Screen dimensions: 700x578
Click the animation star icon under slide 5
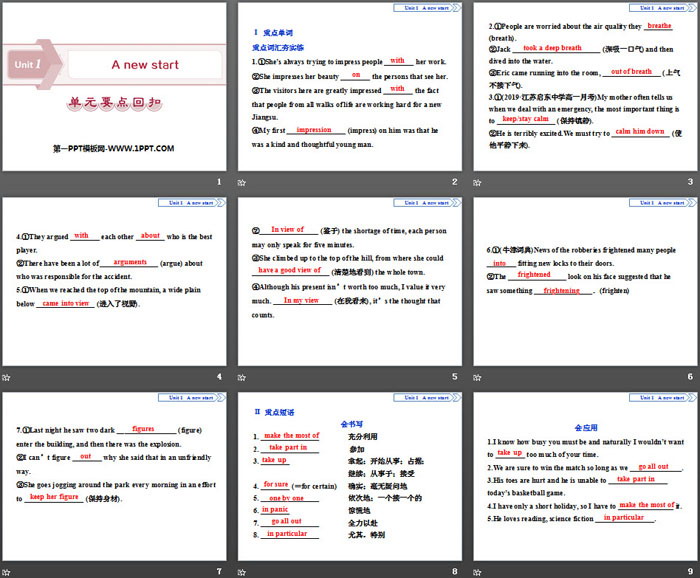pos(242,378)
